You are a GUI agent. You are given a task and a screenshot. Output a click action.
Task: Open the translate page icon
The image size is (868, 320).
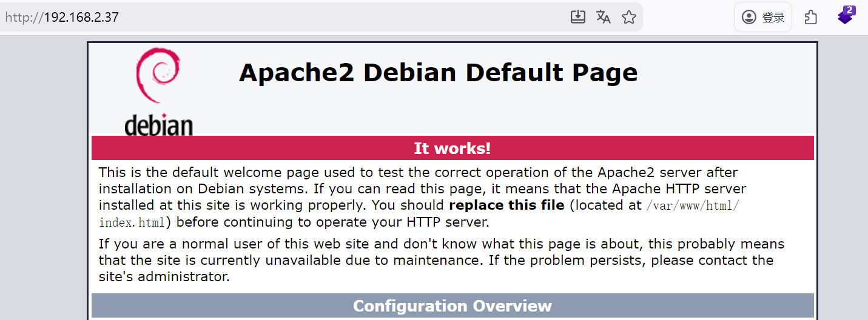[603, 17]
